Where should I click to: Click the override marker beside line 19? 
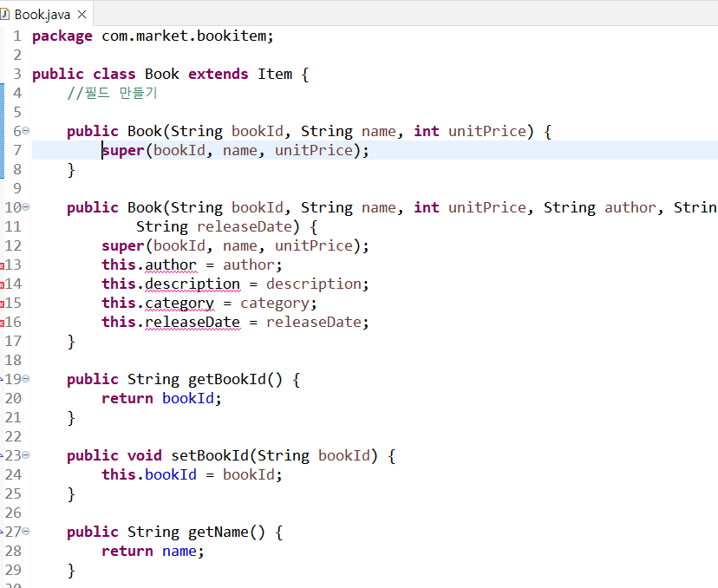coord(2,379)
